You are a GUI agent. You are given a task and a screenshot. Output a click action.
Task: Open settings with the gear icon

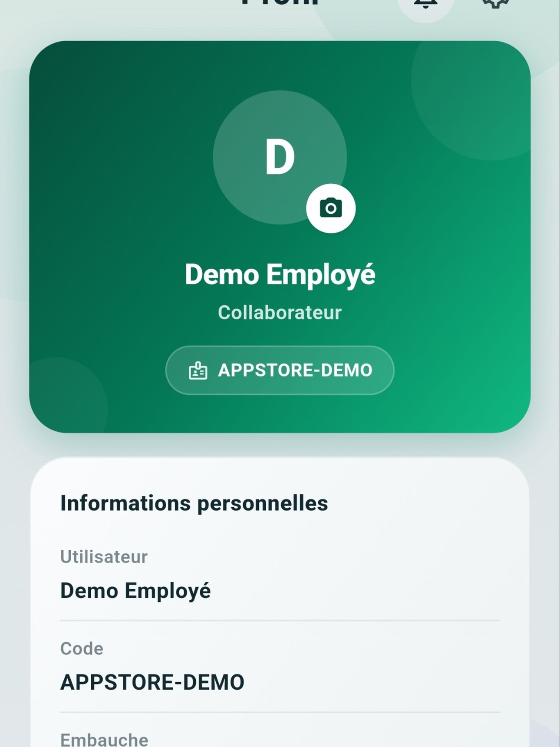point(495,3)
